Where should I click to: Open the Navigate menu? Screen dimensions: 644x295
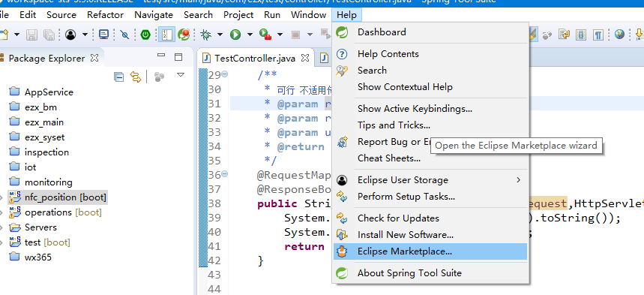tap(154, 15)
